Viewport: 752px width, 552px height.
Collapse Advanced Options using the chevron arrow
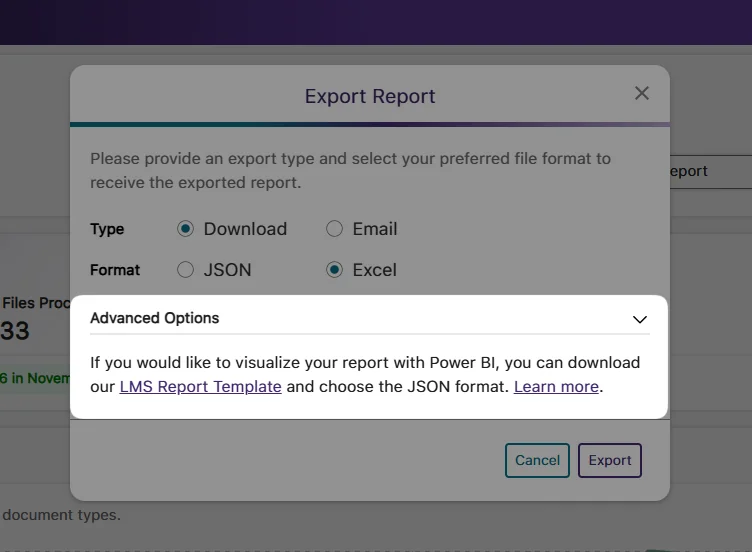coord(640,319)
